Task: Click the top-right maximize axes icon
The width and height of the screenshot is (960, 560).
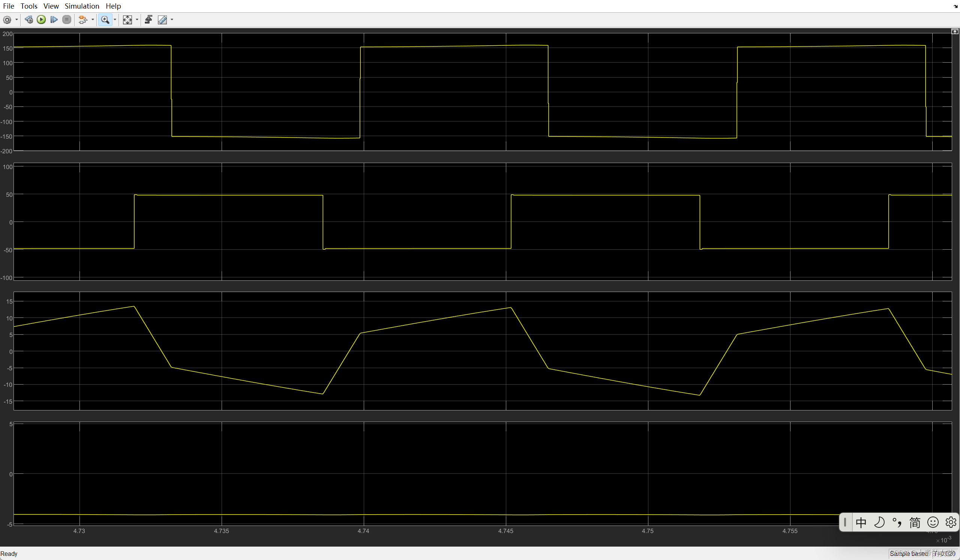Action: point(954,31)
